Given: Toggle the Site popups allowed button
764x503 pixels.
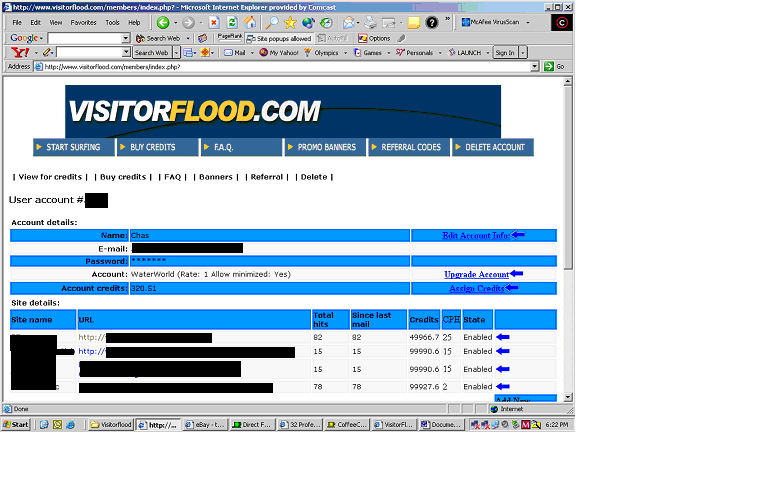Looking at the screenshot, I should 279,38.
